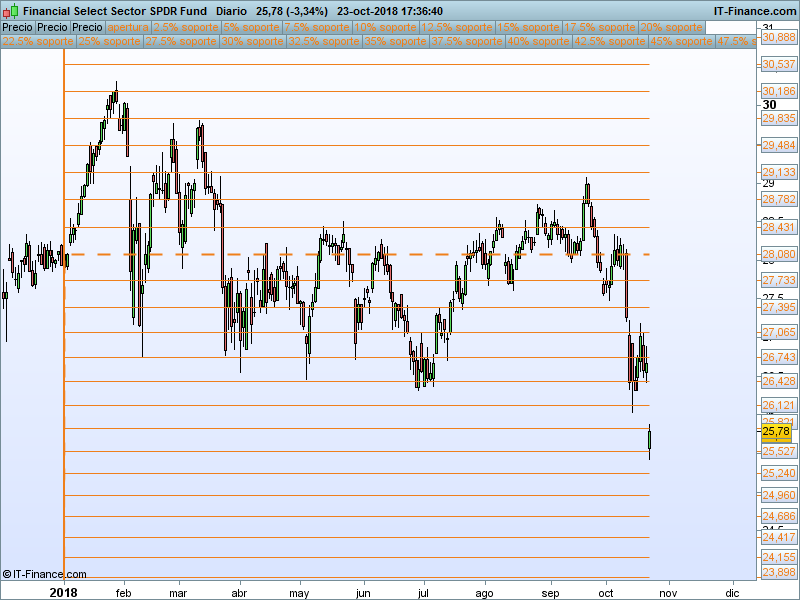
Task: Click the 'jul' month marker on time axis
Action: 423,593
